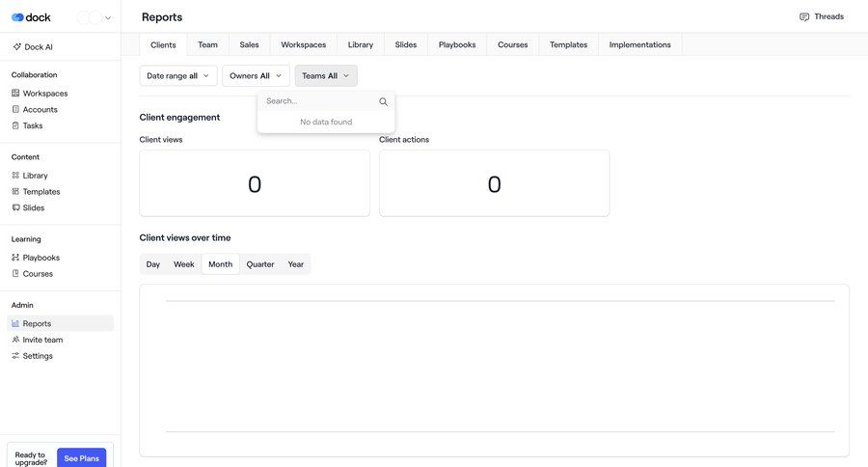
Task: Click the Workspaces grid icon in sidebar
Action: click(x=15, y=93)
